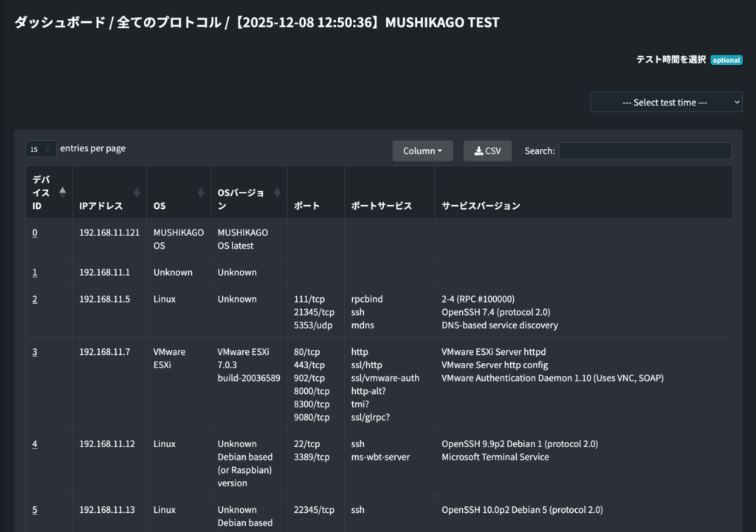Open device ID 5 link
The width and height of the screenshot is (756, 532).
tap(35, 510)
